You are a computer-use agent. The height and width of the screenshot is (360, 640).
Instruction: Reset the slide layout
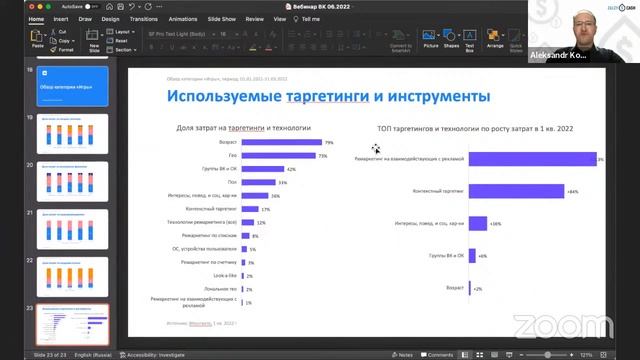pos(117,41)
